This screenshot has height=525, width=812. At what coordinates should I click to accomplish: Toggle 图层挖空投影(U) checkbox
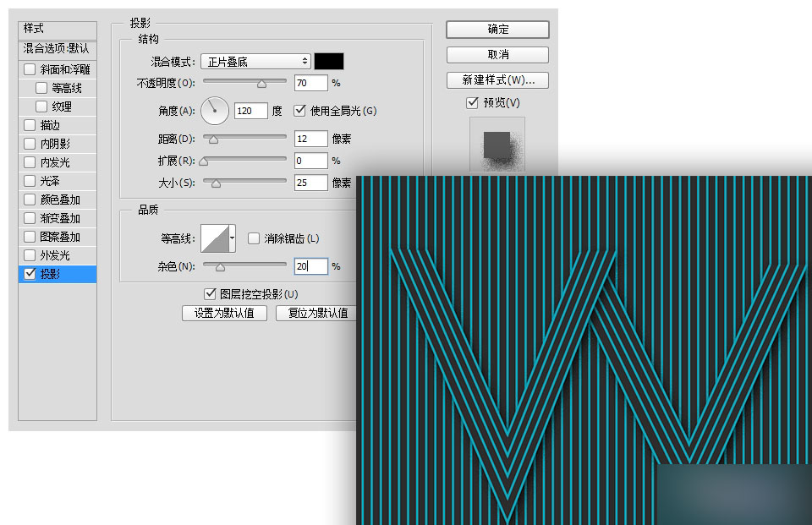click(210, 294)
